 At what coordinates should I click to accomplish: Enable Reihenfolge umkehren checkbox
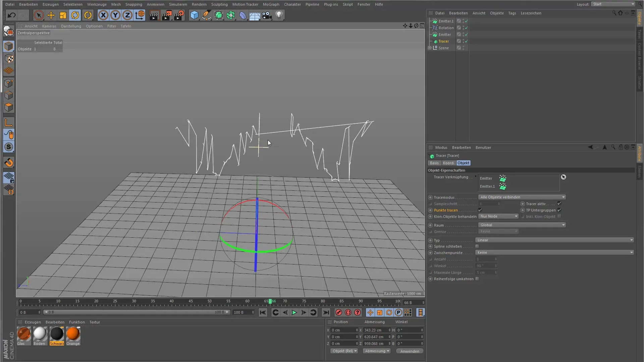(477, 279)
